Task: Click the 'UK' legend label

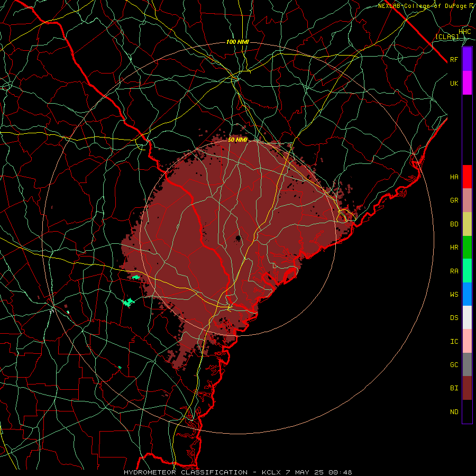Action: click(x=454, y=83)
